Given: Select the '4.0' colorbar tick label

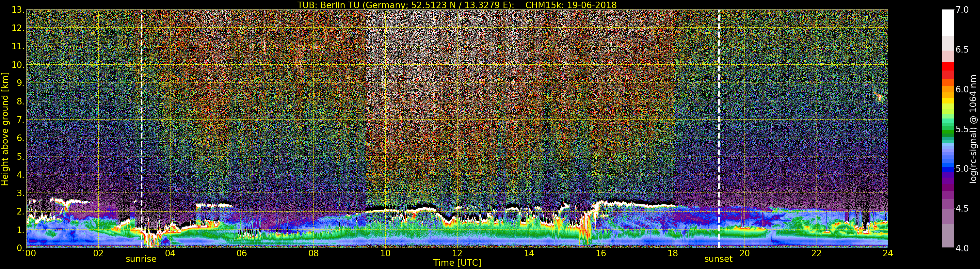Looking at the screenshot, I should (962, 248).
